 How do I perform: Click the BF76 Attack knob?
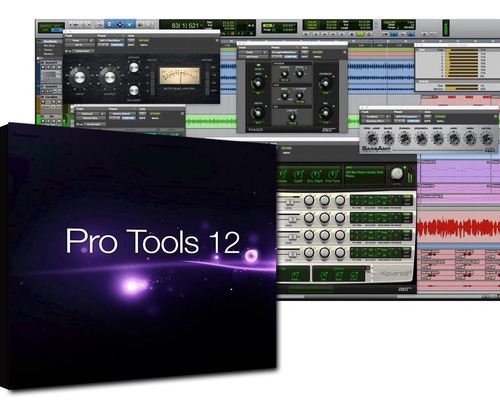click(x=134, y=68)
